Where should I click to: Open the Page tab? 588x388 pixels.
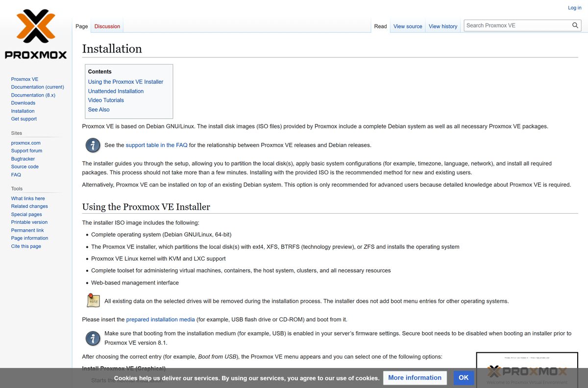tap(82, 26)
